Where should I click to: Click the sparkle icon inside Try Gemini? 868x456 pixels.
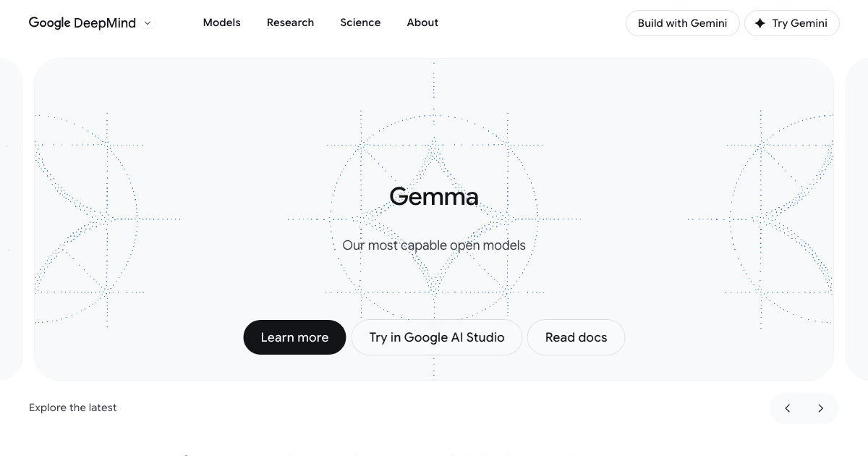(x=760, y=22)
